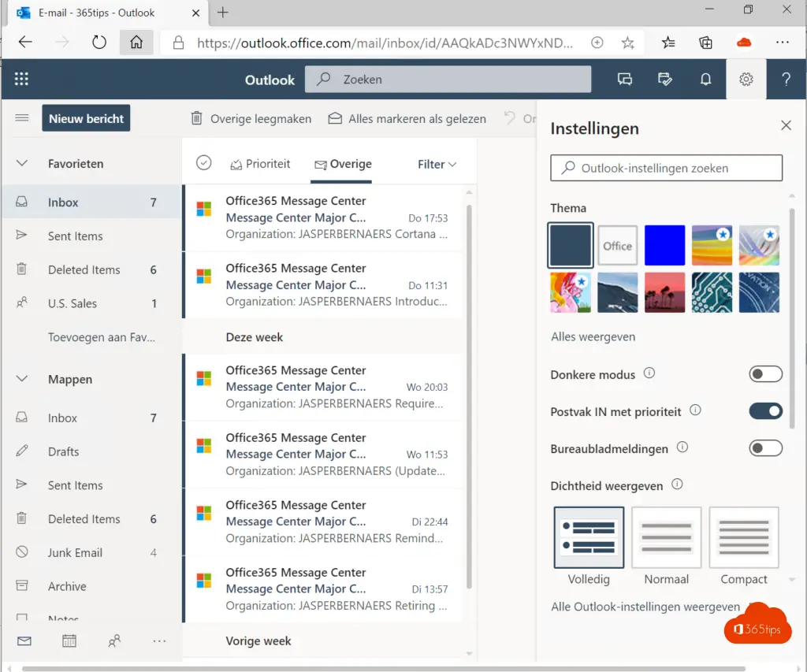Switch to the Prioriteit tab
The width and height of the screenshot is (807, 672).
(260, 164)
